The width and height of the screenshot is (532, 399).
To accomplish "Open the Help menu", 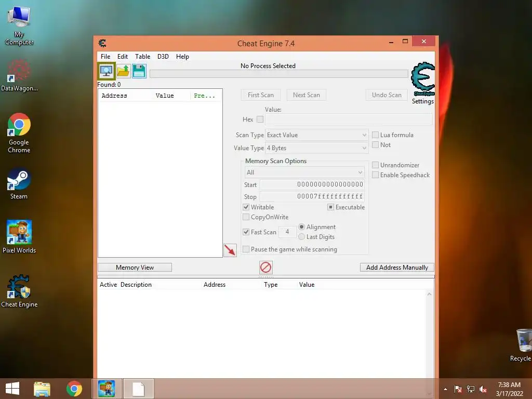I will point(182,56).
